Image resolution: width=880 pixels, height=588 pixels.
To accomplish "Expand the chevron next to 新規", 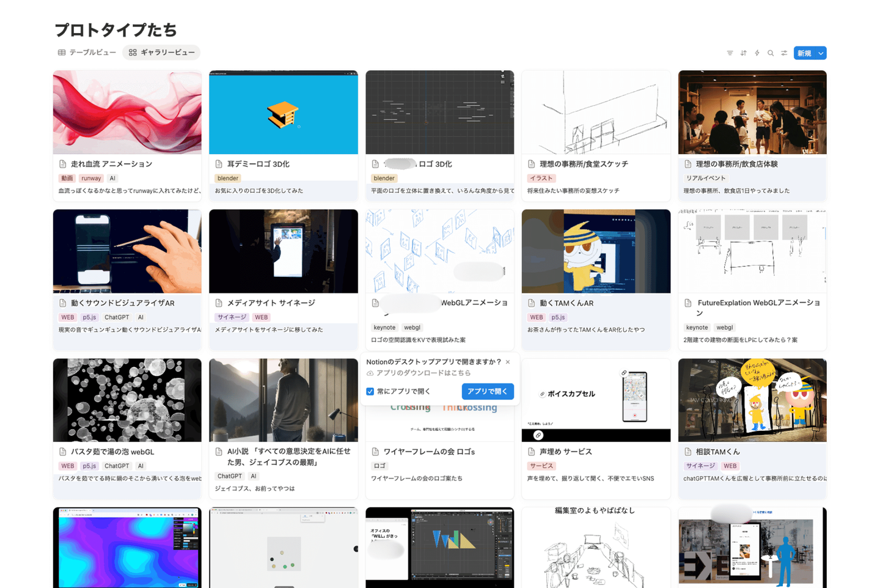I will point(821,53).
